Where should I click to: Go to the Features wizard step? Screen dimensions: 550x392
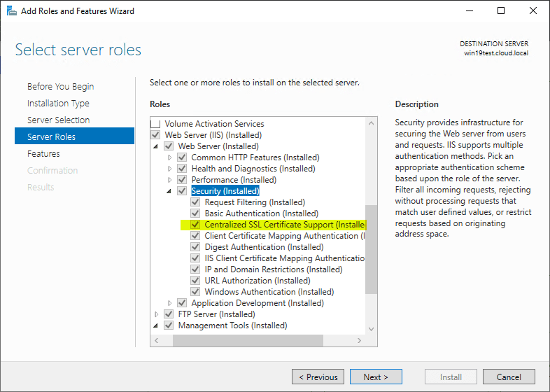click(x=43, y=154)
